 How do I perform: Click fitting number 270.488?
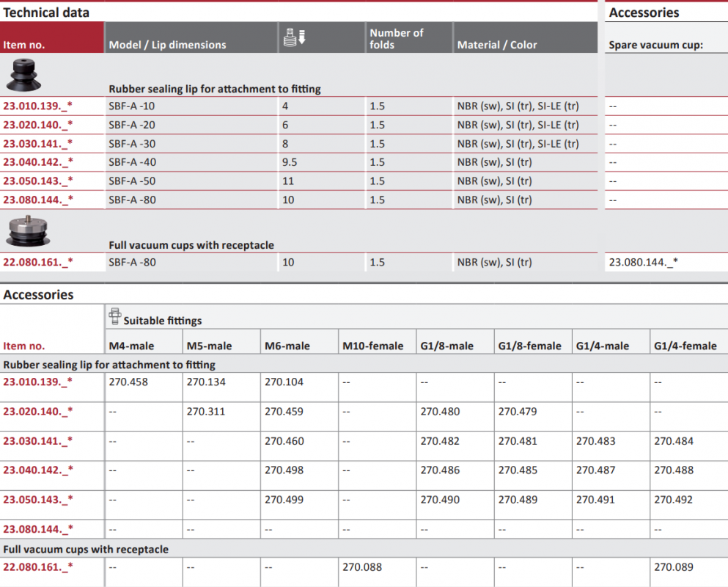pos(674,470)
